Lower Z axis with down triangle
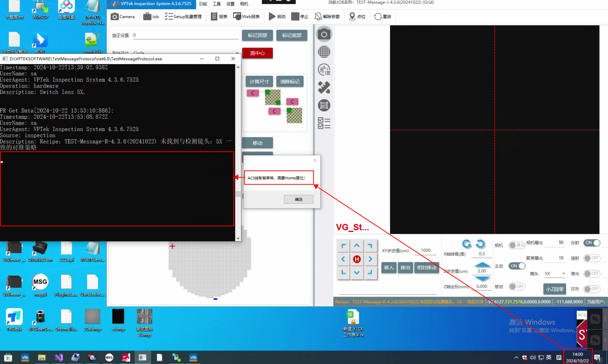Screen dimensions: 608x364 [x=482, y=278]
